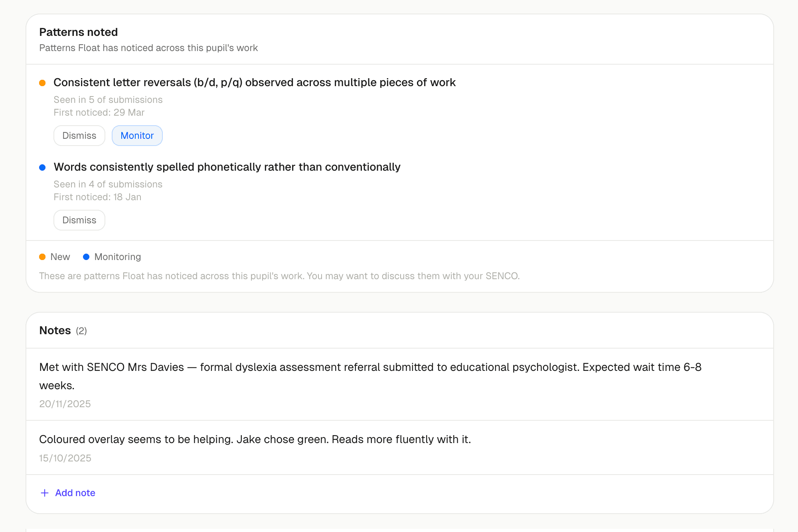Click blue status dot beside phonetic spelling
The height and width of the screenshot is (532, 798).
point(42,167)
